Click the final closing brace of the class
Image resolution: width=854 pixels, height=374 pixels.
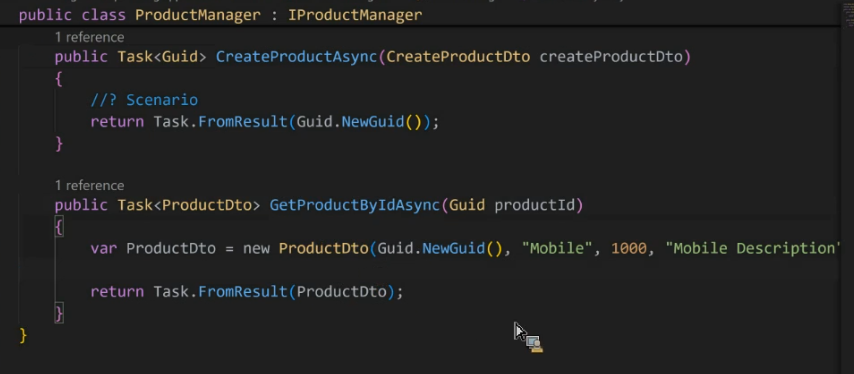click(23, 335)
